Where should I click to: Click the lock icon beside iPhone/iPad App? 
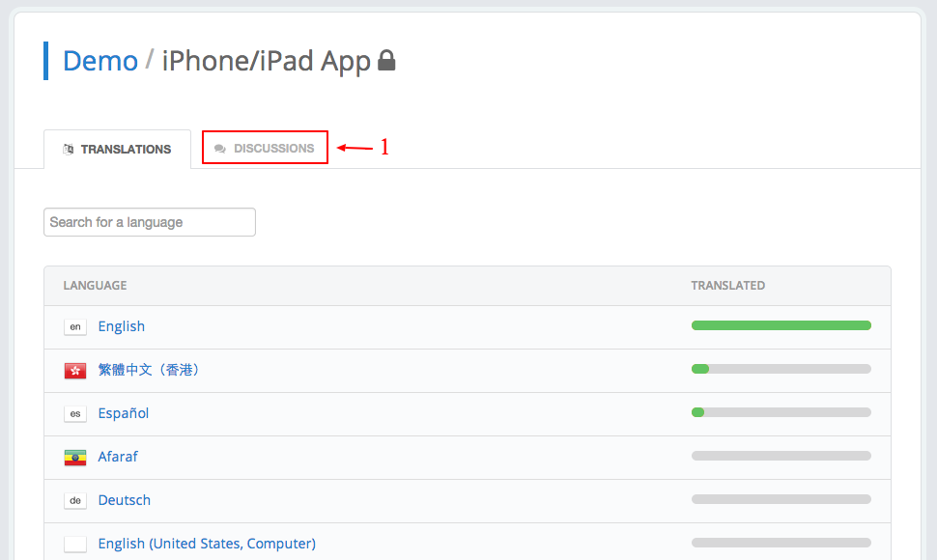386,60
